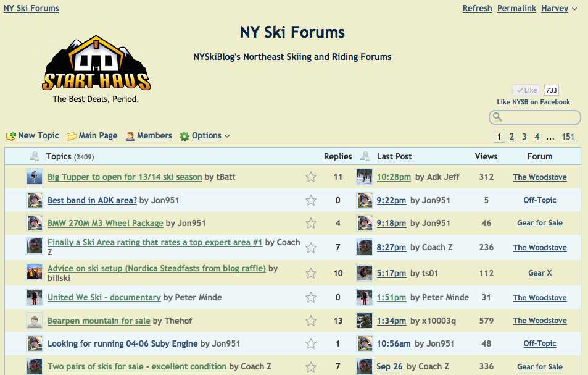
Task: Star the Big Tupper topic
Action: [x=311, y=177]
